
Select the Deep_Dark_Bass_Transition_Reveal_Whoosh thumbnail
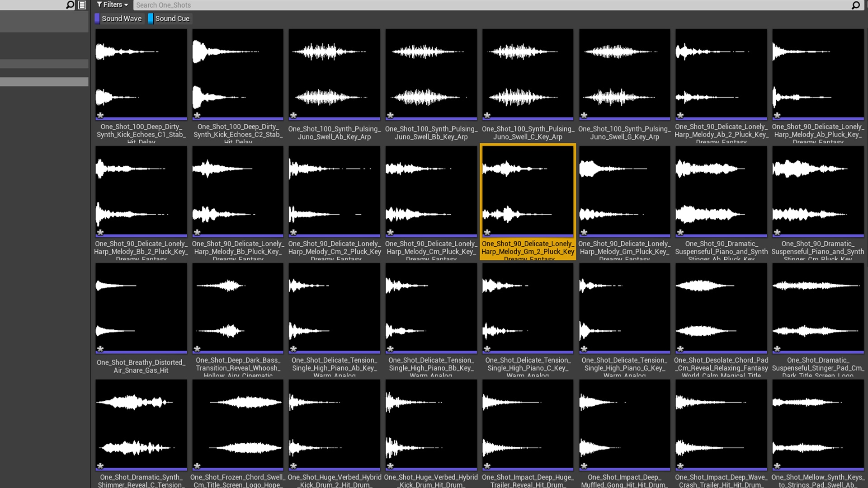pyautogui.click(x=237, y=307)
